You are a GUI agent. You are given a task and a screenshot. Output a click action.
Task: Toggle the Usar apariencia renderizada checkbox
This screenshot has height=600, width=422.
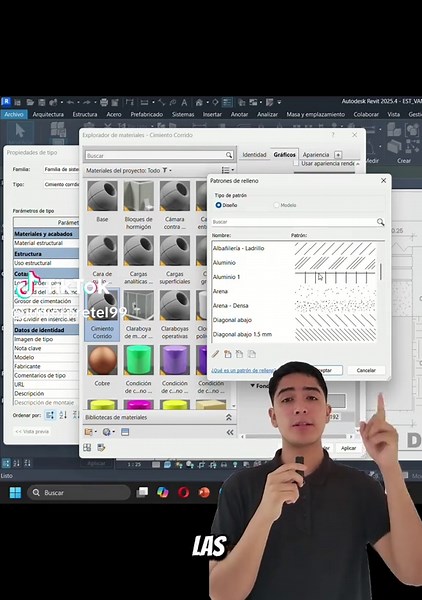pyautogui.click(x=296, y=163)
